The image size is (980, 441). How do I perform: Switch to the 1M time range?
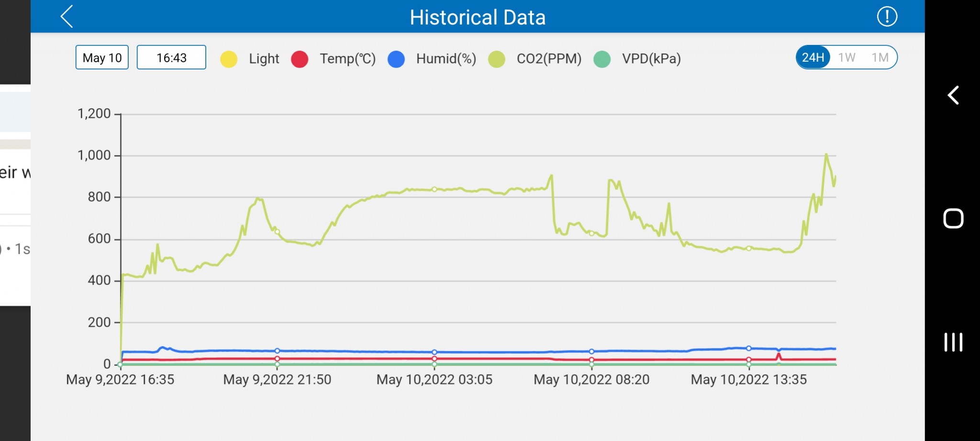(x=880, y=58)
